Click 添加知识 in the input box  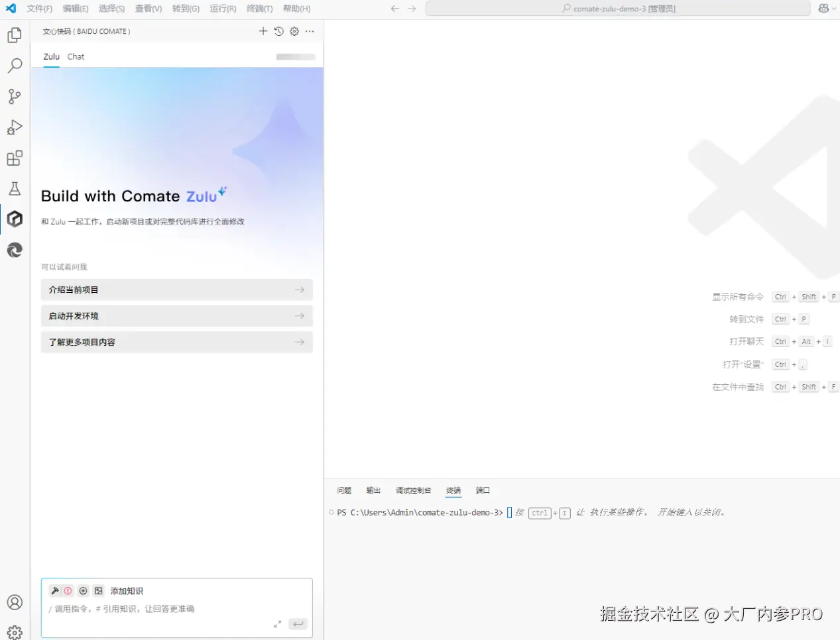(x=127, y=591)
